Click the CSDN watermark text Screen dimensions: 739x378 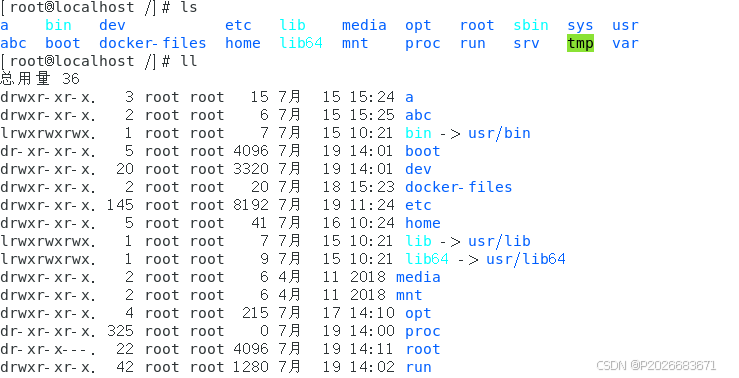656,365
